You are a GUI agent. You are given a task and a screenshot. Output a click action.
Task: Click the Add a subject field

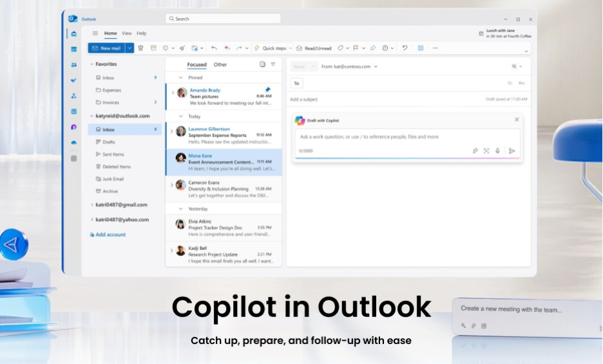[387, 99]
